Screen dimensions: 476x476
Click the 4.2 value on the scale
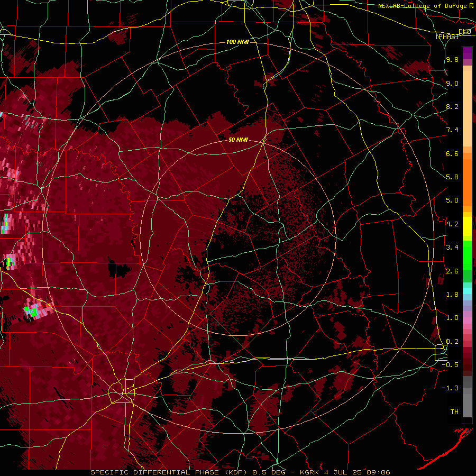coord(452,224)
